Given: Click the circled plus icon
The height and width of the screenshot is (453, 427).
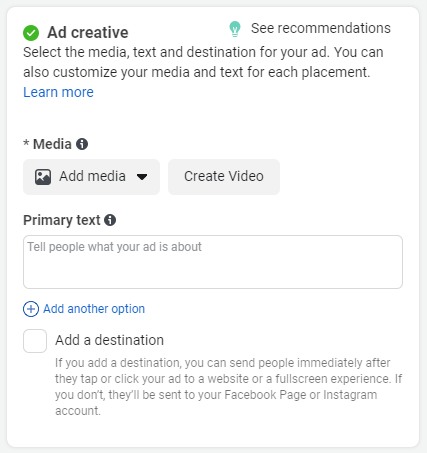Looking at the screenshot, I should pos(31,309).
